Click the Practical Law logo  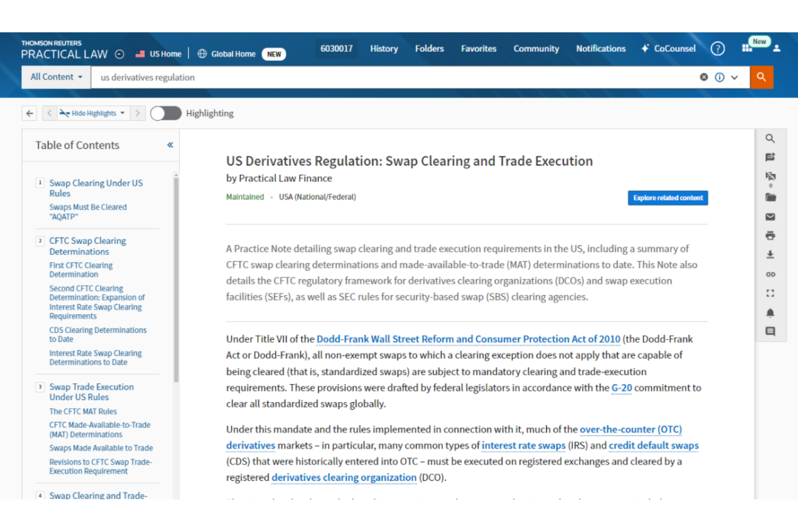coord(64,50)
